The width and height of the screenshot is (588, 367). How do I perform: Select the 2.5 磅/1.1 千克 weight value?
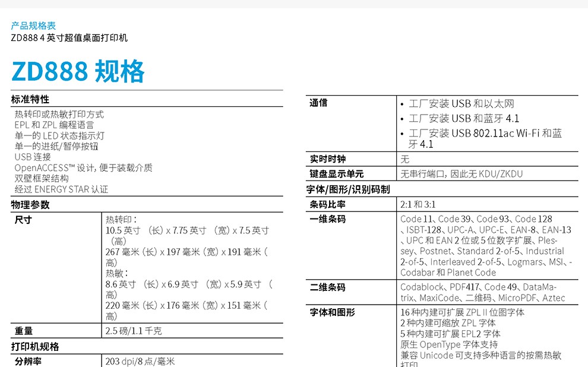(133, 331)
